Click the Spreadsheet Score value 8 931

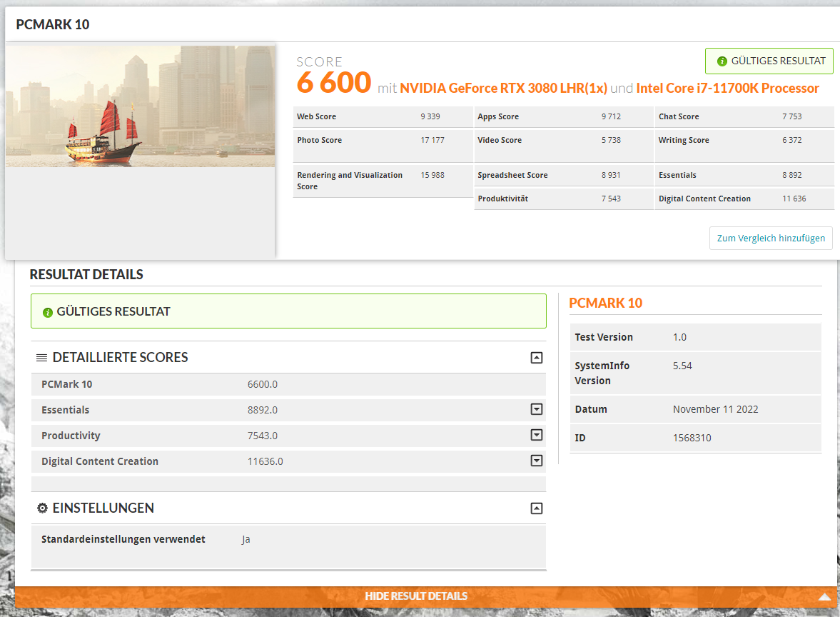pos(611,175)
